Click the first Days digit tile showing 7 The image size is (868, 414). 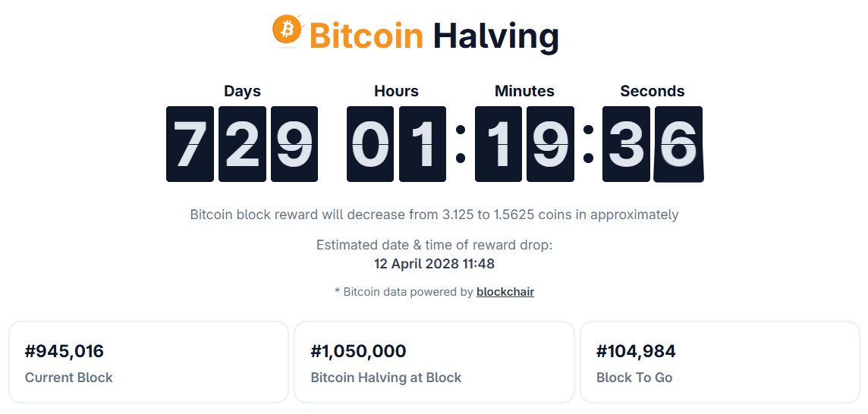tap(190, 144)
